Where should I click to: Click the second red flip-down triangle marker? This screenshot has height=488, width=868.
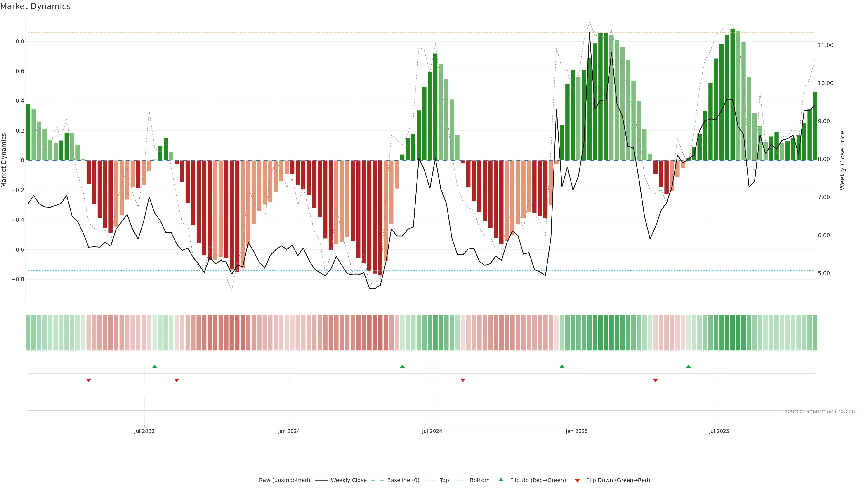pos(177,380)
